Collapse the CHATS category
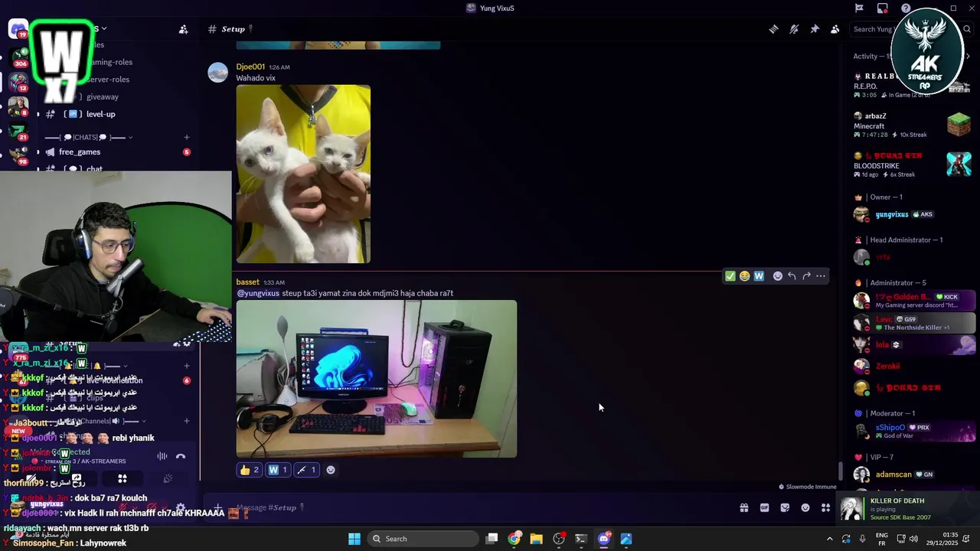Screen dimensions: 980x551 88,138
